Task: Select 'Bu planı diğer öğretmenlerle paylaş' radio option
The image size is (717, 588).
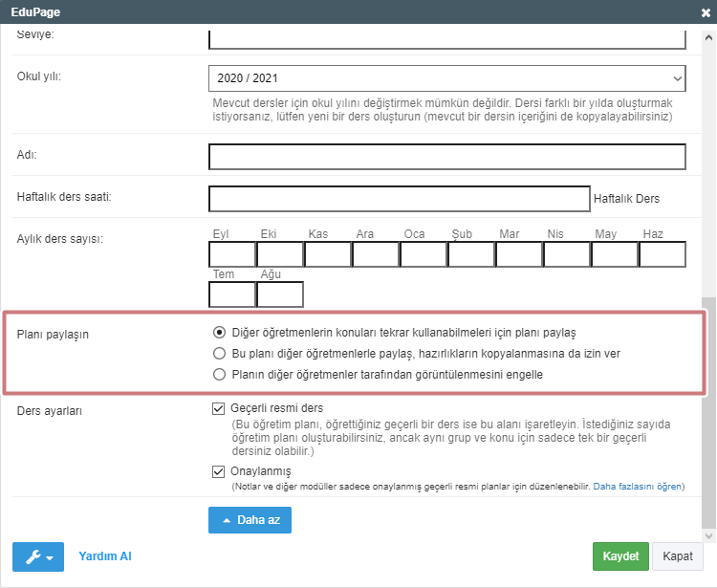Action: [x=219, y=354]
